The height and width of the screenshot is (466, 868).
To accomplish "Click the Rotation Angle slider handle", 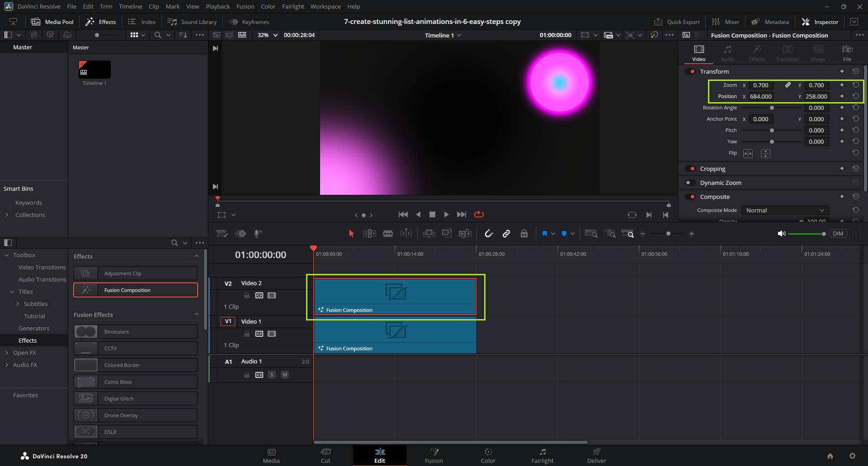I will [772, 108].
